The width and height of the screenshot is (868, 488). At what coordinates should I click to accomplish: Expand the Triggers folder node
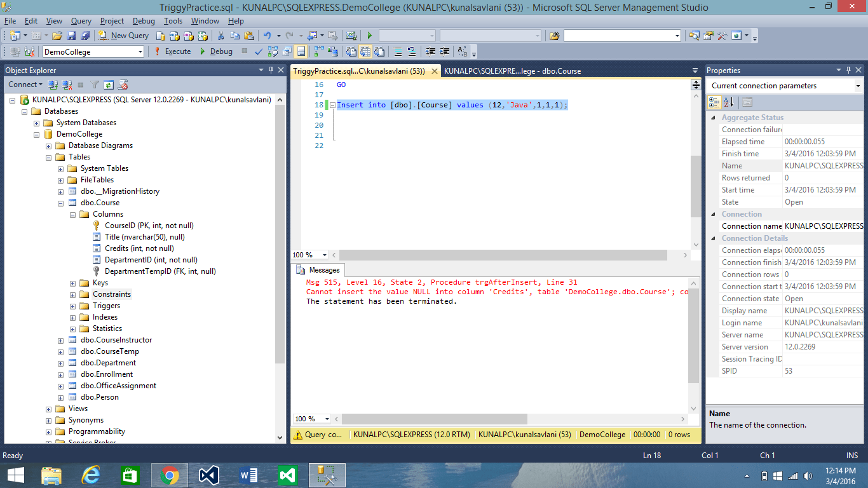[73, 306]
